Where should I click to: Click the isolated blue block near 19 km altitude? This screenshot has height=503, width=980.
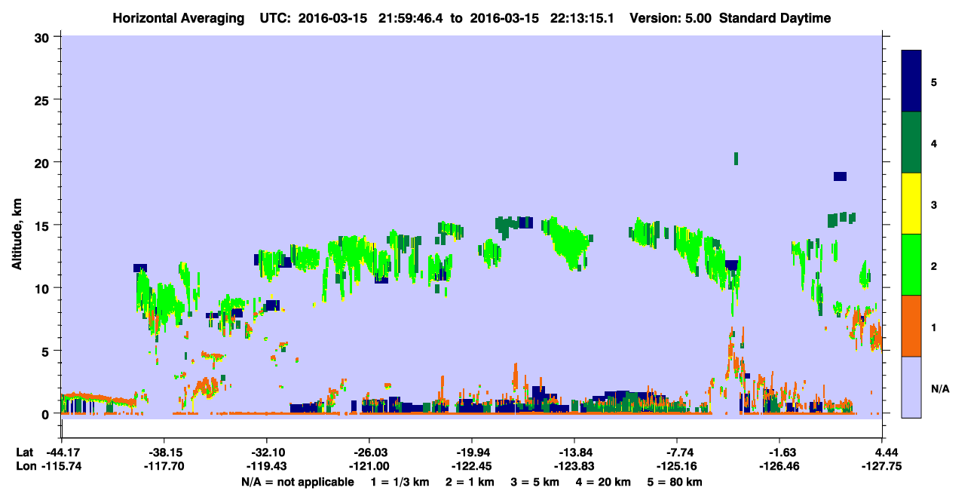840,176
